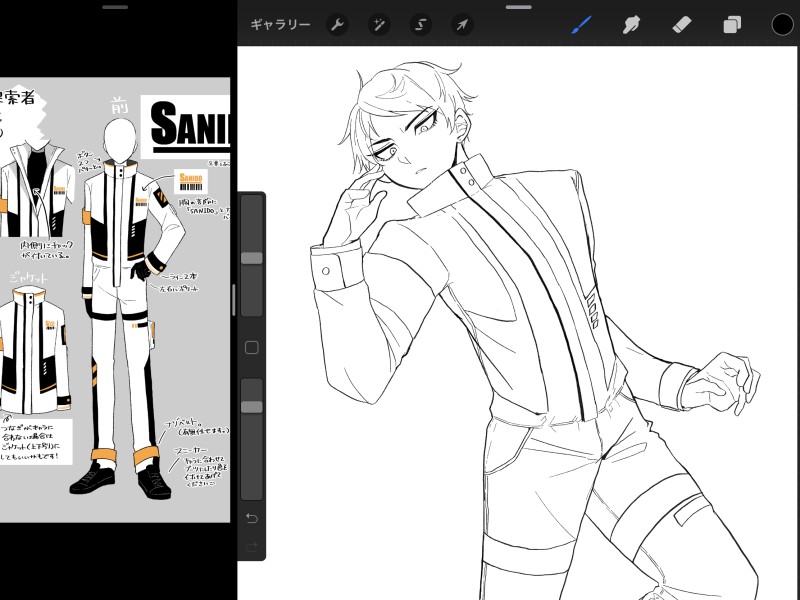
Task: Tap the split view divider handle
Action: (x=234, y=300)
